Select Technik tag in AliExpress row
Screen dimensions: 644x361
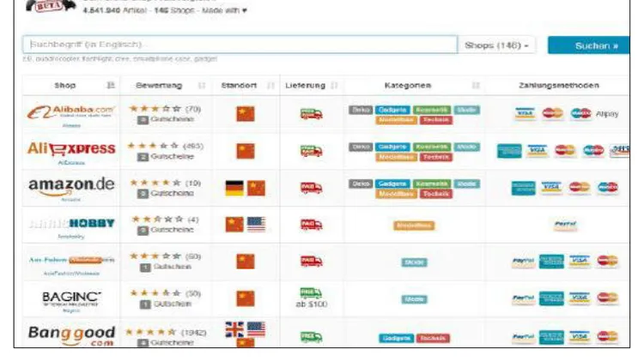[435, 157]
